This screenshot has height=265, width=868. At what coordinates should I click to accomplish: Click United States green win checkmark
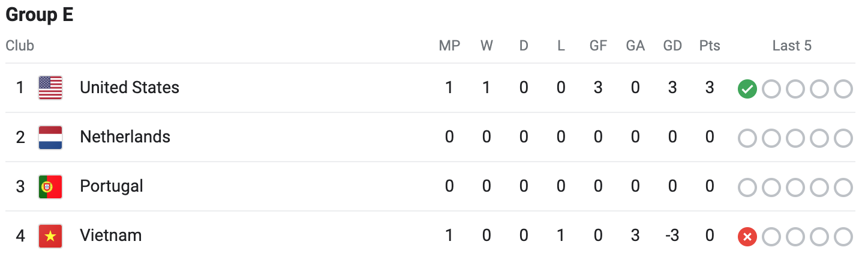click(x=747, y=89)
